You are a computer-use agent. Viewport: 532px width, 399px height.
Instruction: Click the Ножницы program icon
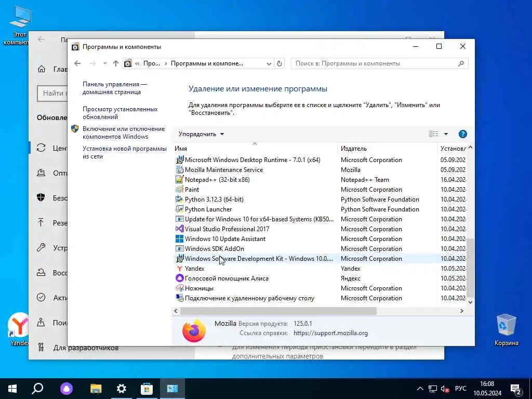(x=179, y=288)
